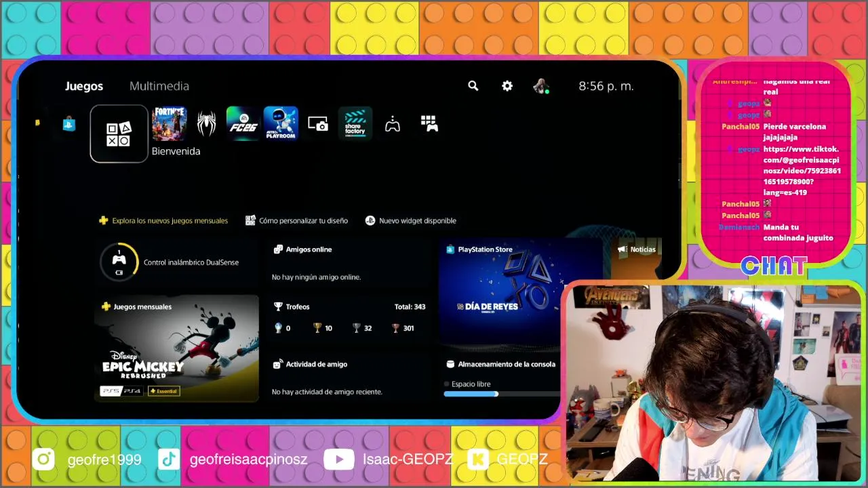Click the Noticias megaphone icon
The width and height of the screenshot is (868, 488).
click(623, 249)
